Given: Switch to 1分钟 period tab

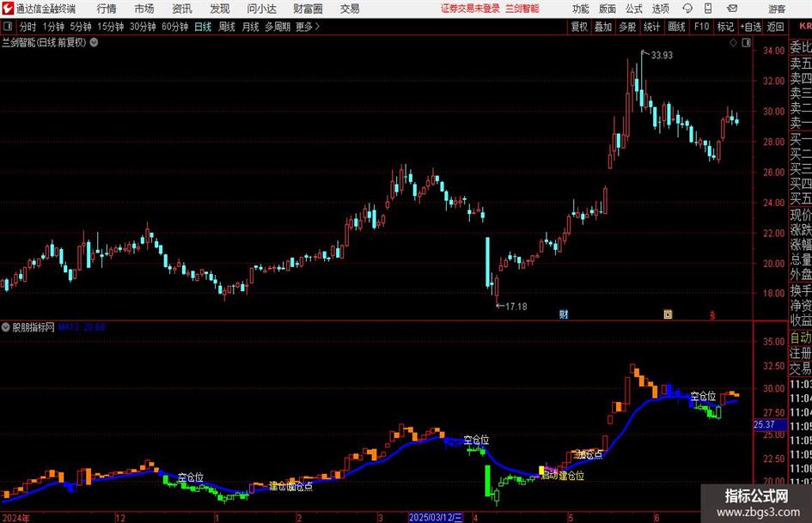Looking at the screenshot, I should click(x=53, y=27).
